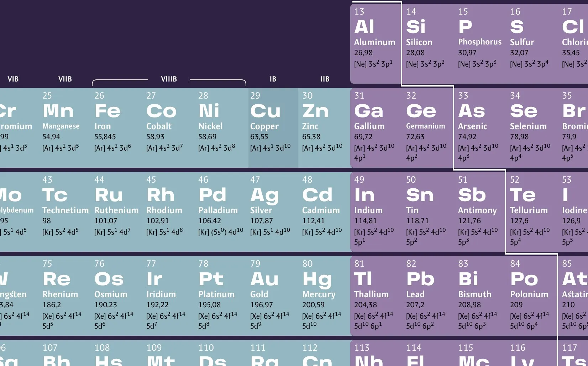Screen dimensions: 588x366
Task: Select the Manganese (Mn) element cell
Action: pos(65,127)
